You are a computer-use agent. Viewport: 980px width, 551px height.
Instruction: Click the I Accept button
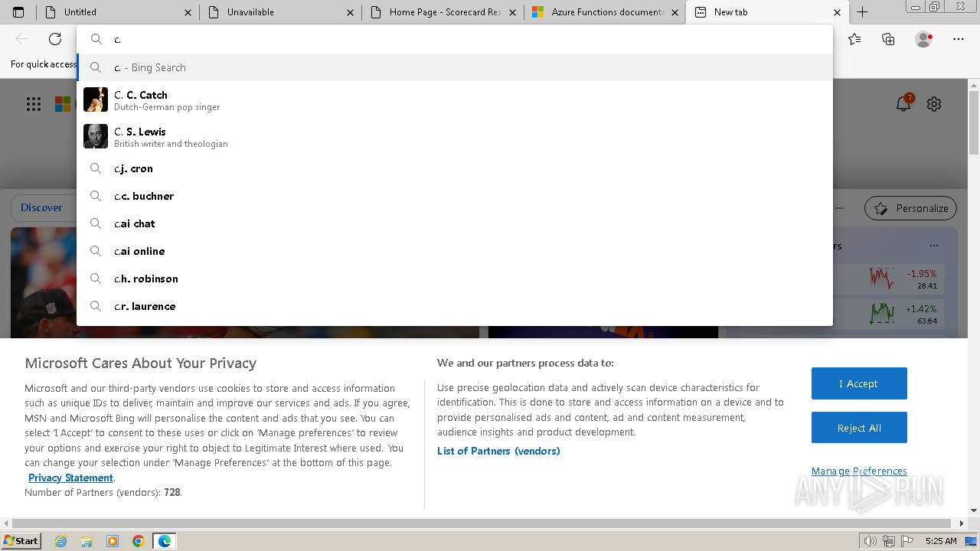pyautogui.click(x=859, y=383)
